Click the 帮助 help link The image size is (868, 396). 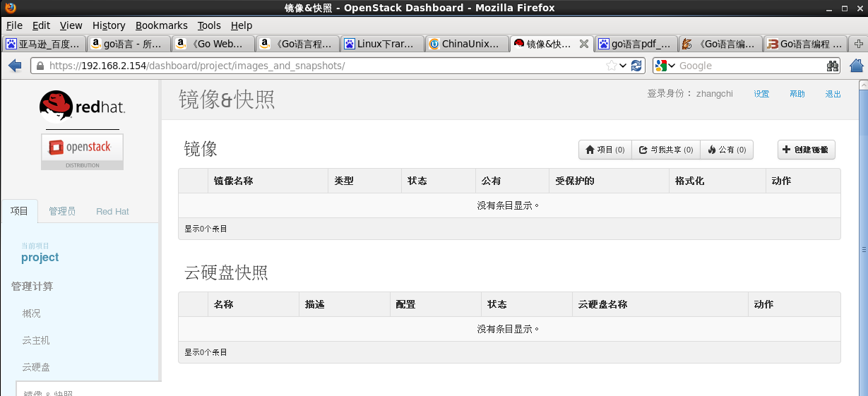(797, 94)
